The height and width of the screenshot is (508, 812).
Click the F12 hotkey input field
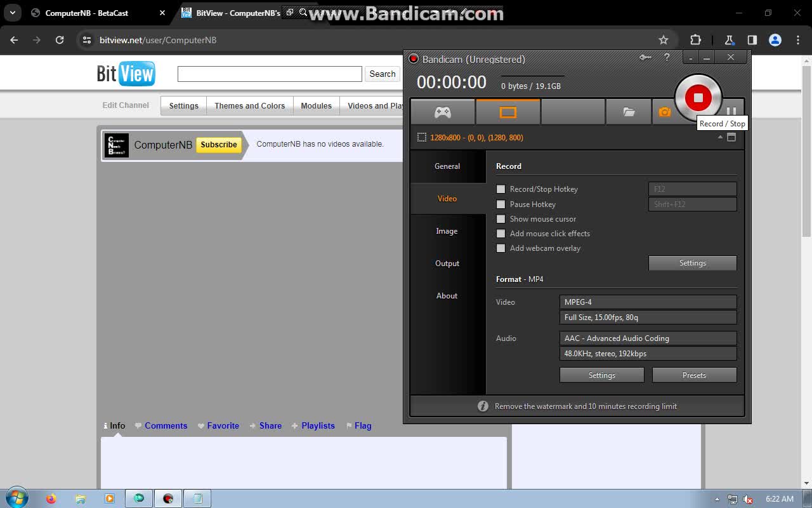point(693,189)
